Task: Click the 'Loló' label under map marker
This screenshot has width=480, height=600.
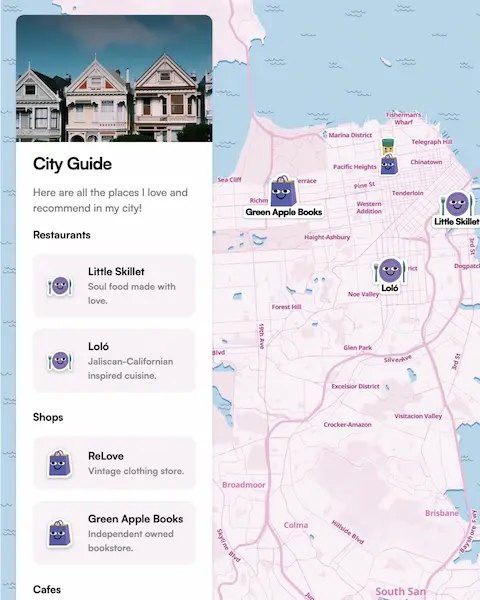Action: 390,288
